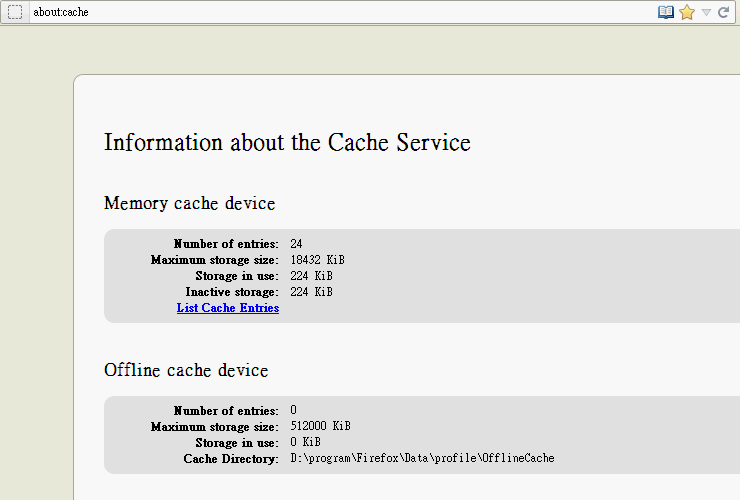The width and height of the screenshot is (740, 500).
Task: Click the 512000 KiB offline storage value
Action: tap(320, 426)
